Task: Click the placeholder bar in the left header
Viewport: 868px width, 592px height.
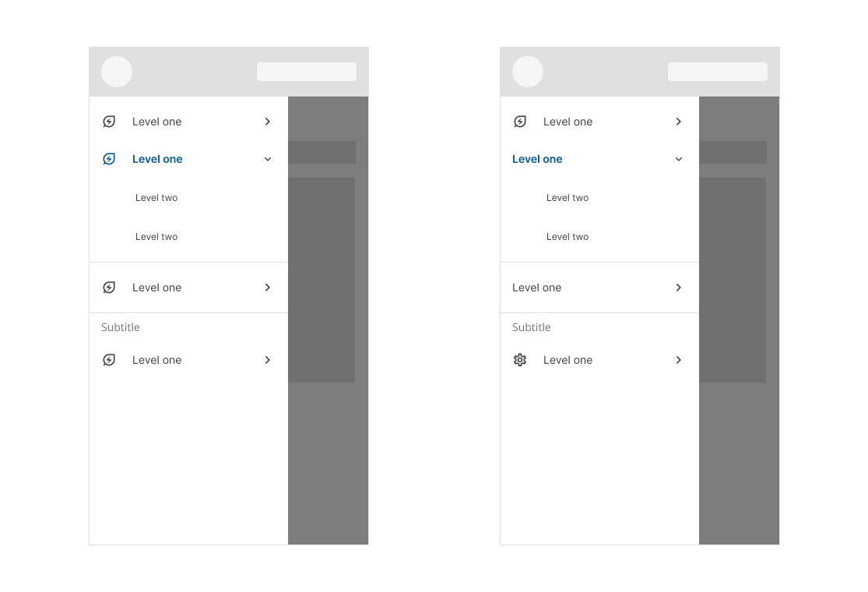Action: (307, 72)
